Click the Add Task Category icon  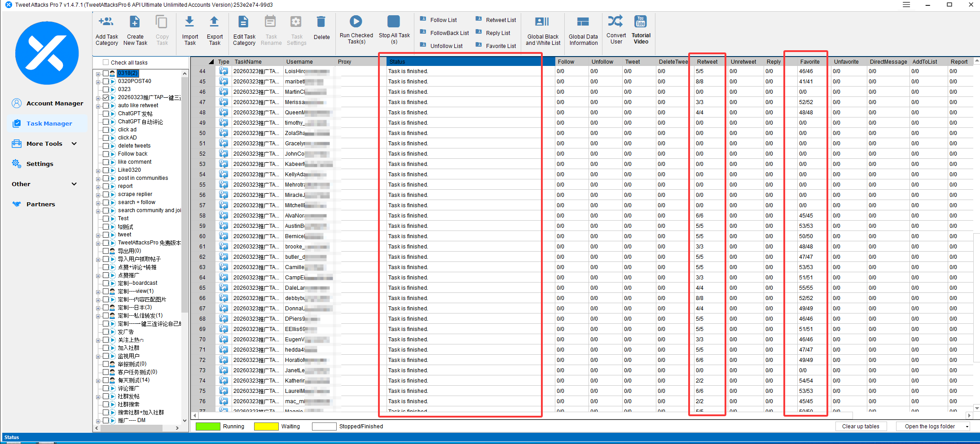[106, 22]
